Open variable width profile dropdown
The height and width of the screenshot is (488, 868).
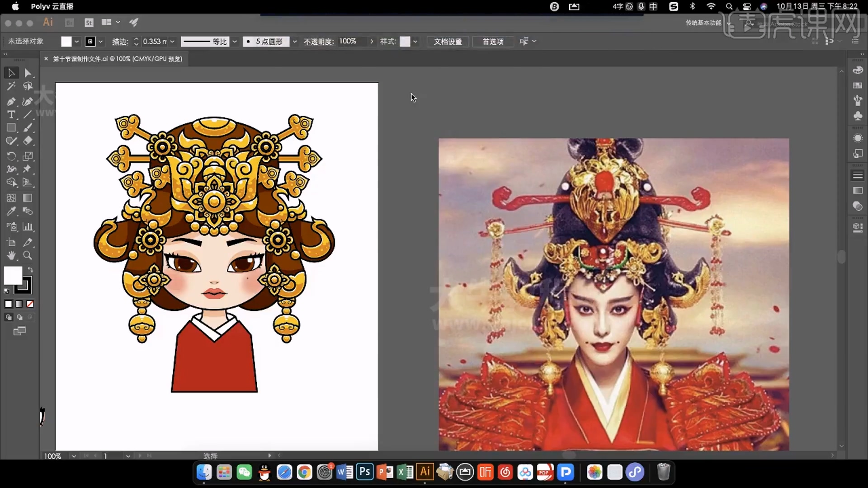point(235,42)
